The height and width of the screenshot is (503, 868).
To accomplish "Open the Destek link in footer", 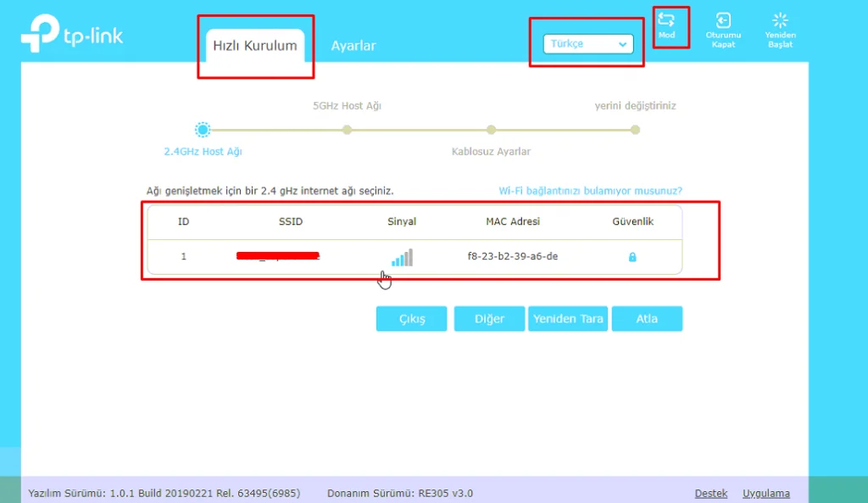I will click(x=711, y=493).
